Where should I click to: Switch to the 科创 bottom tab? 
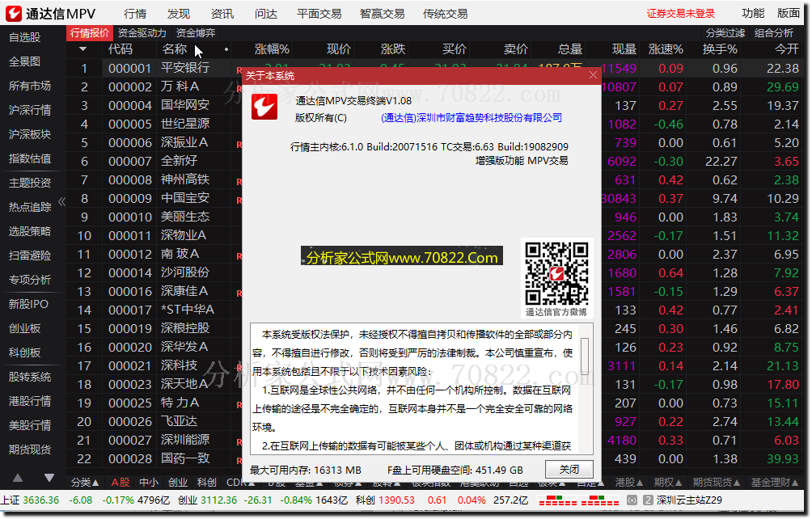207,483
